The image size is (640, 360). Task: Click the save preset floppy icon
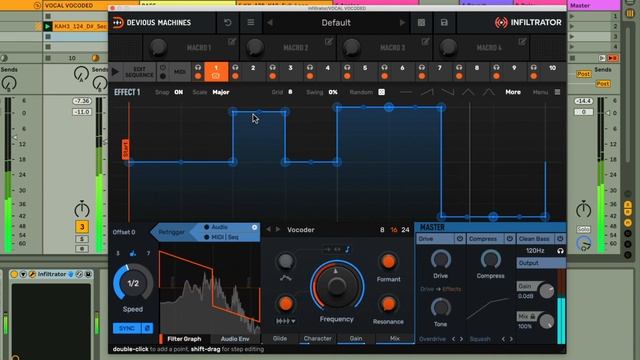444,22
